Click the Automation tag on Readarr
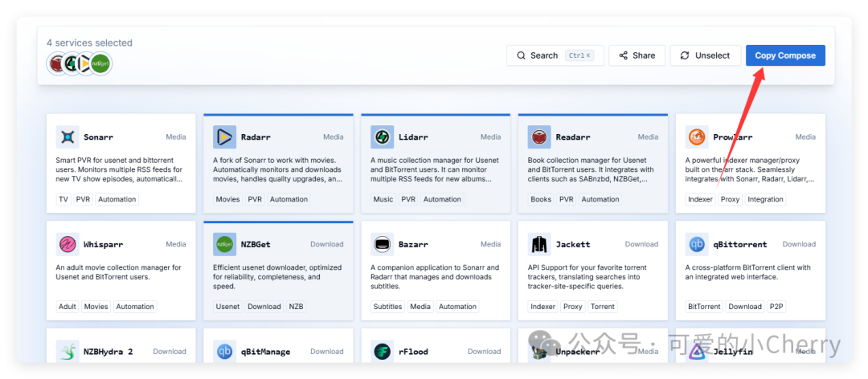 tap(600, 199)
